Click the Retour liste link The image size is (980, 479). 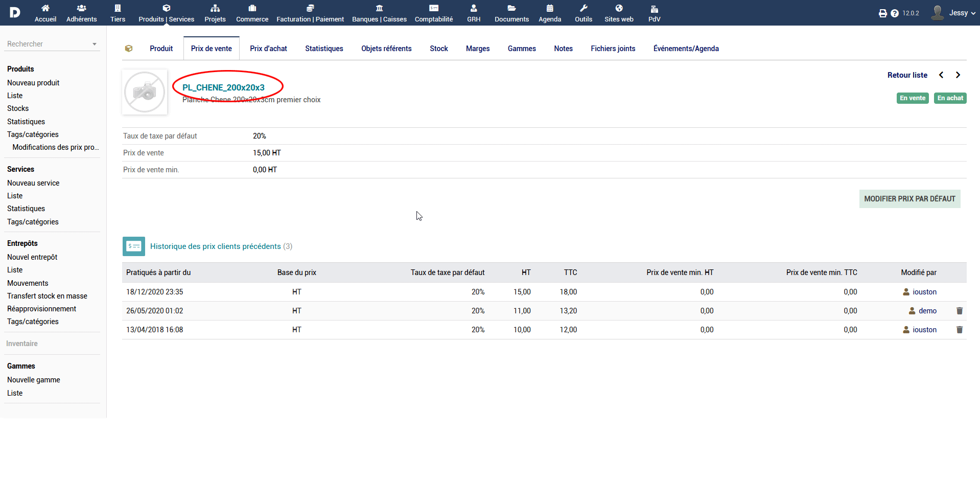point(907,75)
